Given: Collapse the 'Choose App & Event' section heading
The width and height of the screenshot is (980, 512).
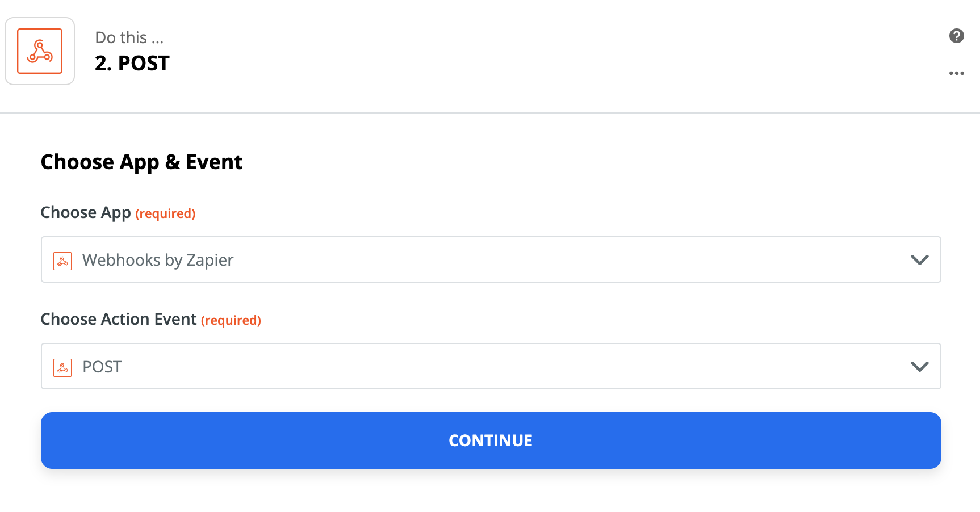Looking at the screenshot, I should point(141,162).
